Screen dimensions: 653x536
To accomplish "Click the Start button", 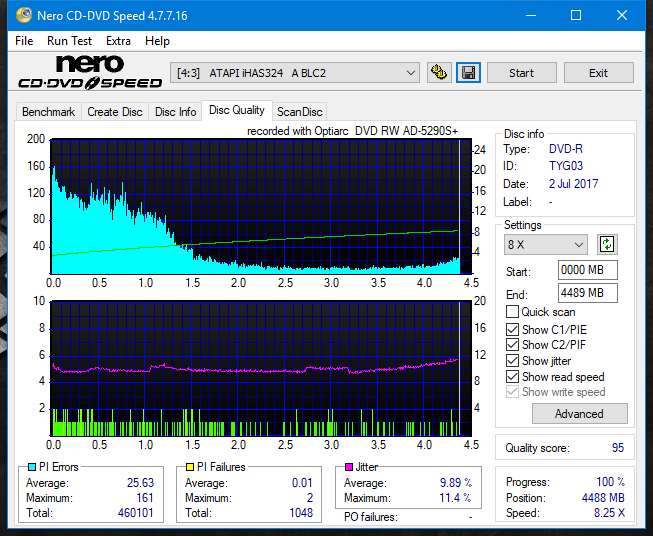I will click(x=521, y=73).
